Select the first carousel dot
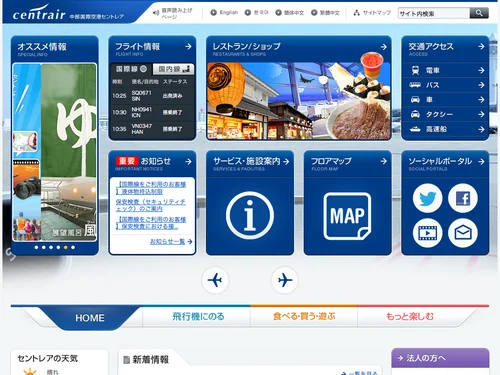This screenshot has height=375, width=500. [x=36, y=247]
